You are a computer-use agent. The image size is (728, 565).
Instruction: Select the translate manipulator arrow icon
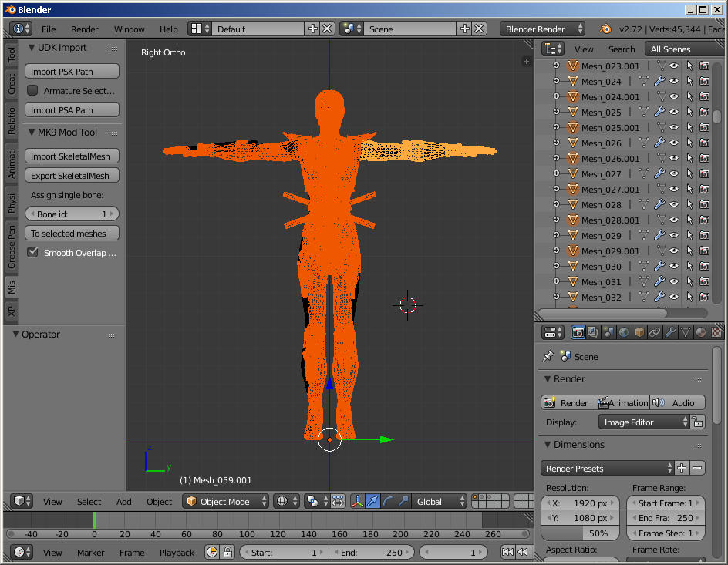pyautogui.click(x=372, y=501)
